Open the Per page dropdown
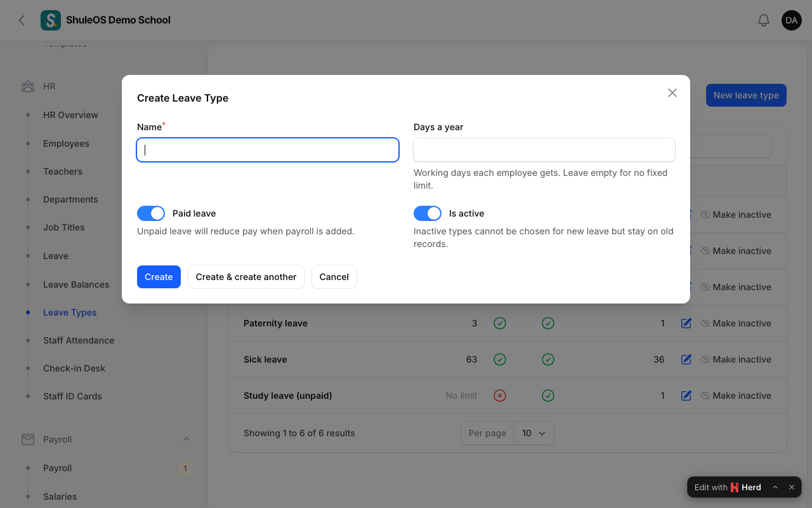 [534, 433]
